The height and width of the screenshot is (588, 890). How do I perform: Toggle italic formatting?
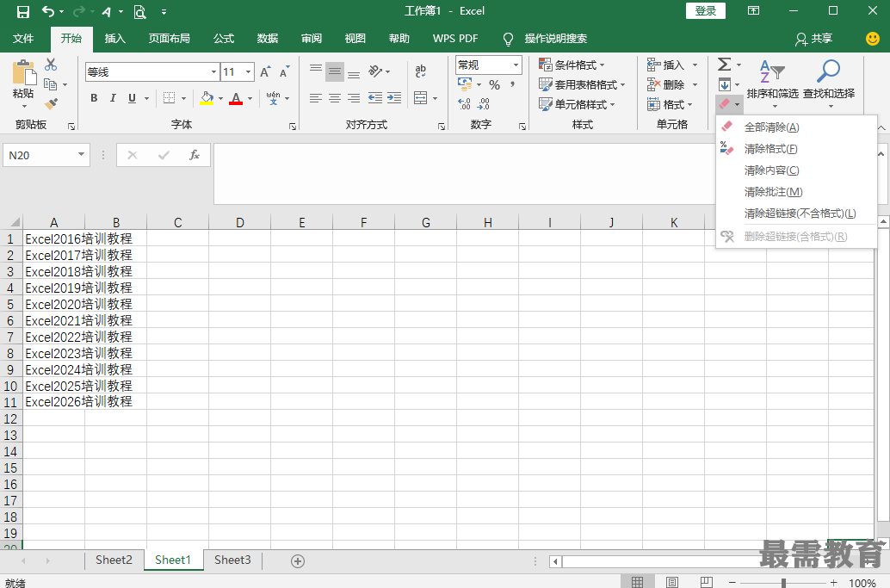[113, 98]
